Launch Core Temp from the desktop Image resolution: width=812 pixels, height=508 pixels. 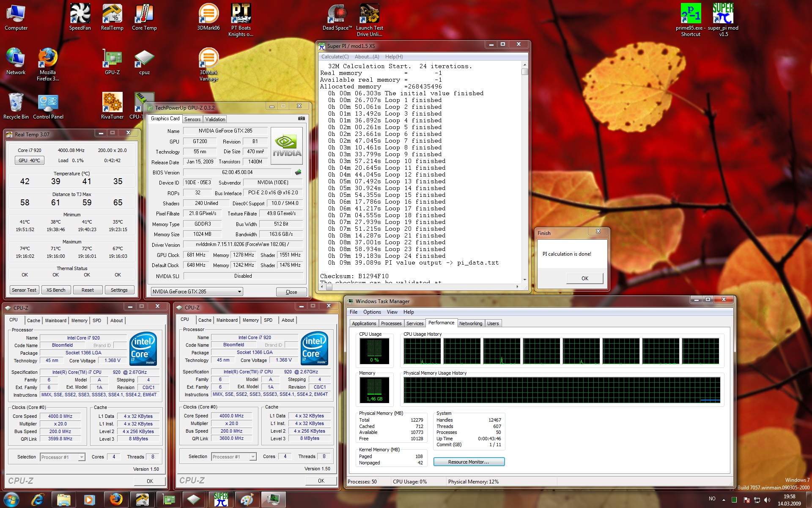(x=144, y=17)
